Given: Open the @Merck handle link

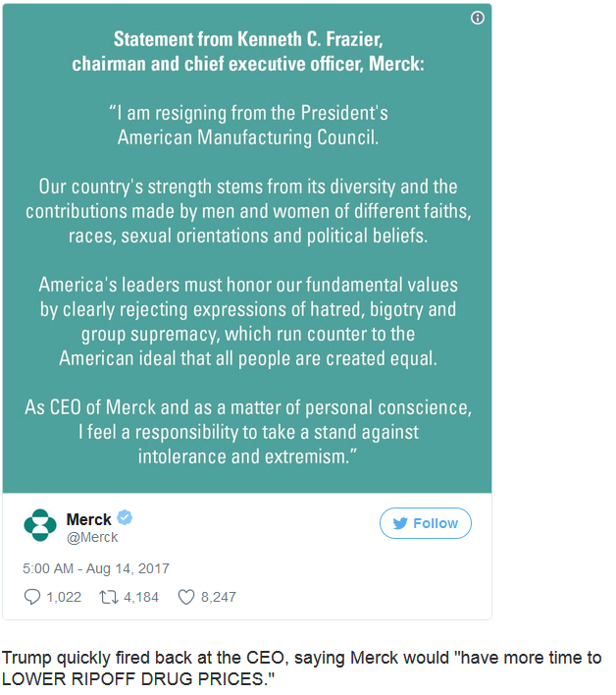Looking at the screenshot, I should pyautogui.click(x=92, y=537).
